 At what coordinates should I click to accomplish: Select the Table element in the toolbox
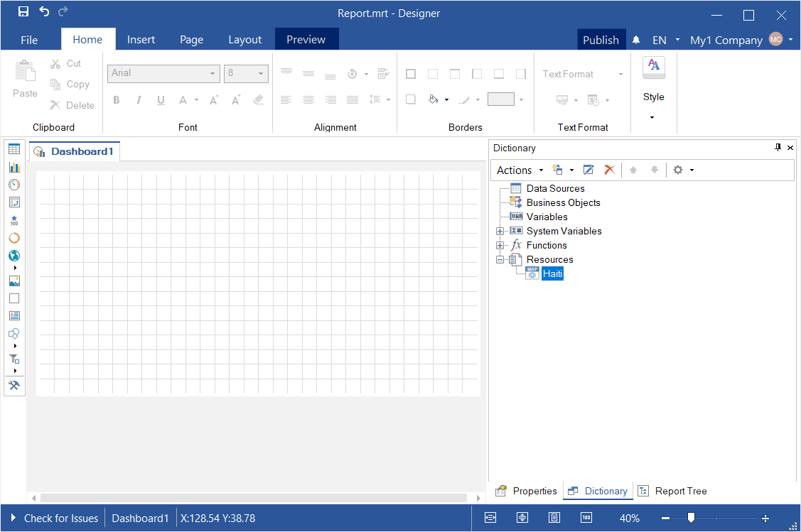(14, 149)
